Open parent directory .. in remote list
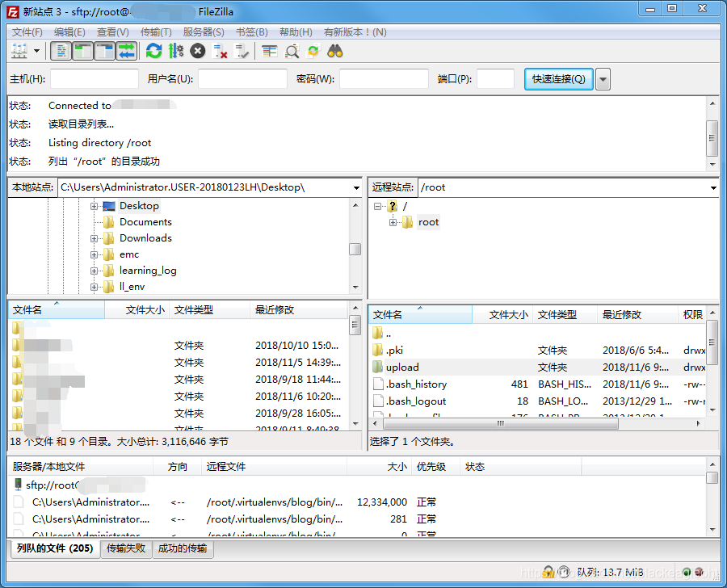This screenshot has width=727, height=588. pos(538,333)
